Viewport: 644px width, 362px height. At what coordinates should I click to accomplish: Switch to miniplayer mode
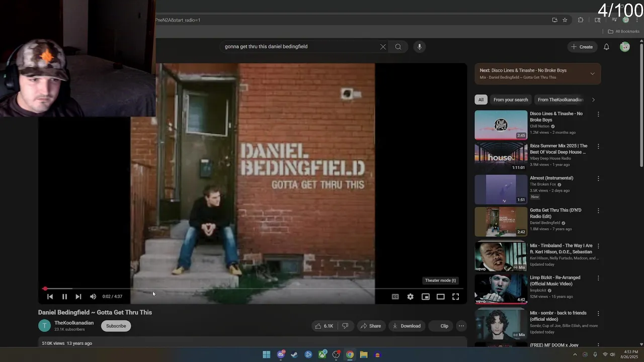(426, 297)
